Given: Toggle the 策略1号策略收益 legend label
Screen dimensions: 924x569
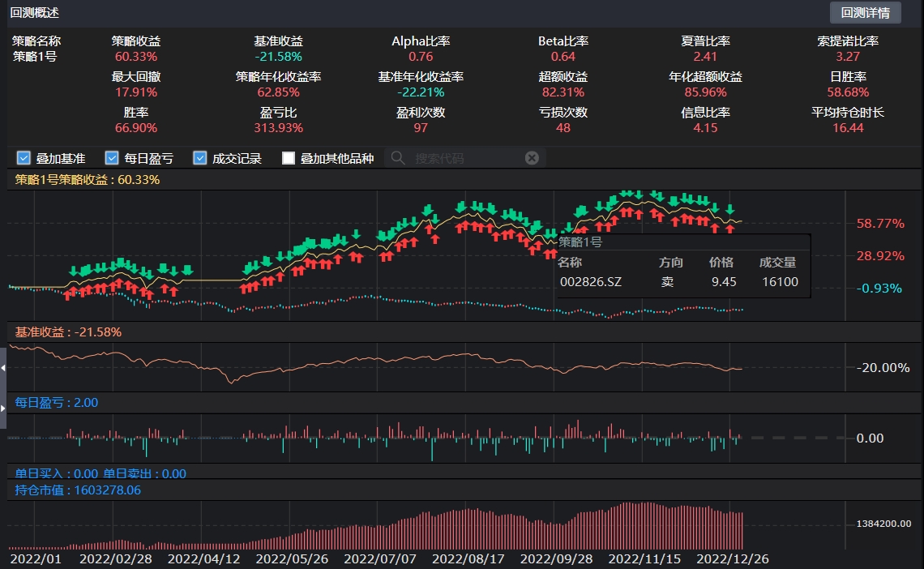Looking at the screenshot, I should pos(89,181).
